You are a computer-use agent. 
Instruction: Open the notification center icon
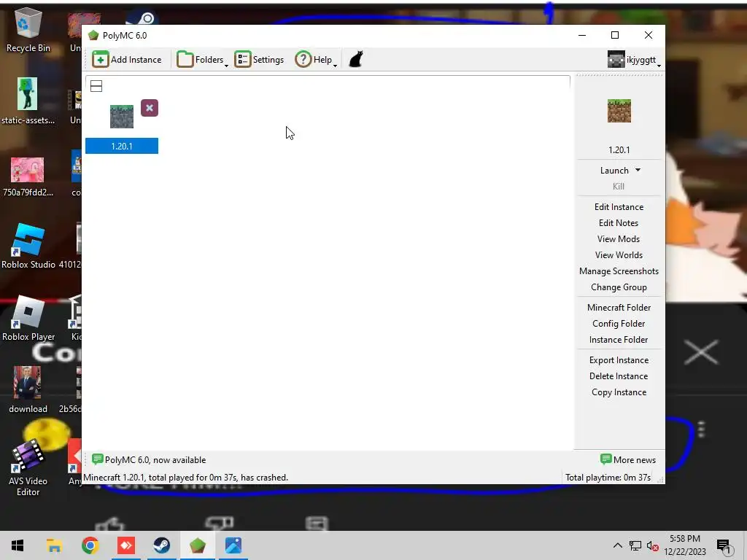pyautogui.click(x=724, y=546)
